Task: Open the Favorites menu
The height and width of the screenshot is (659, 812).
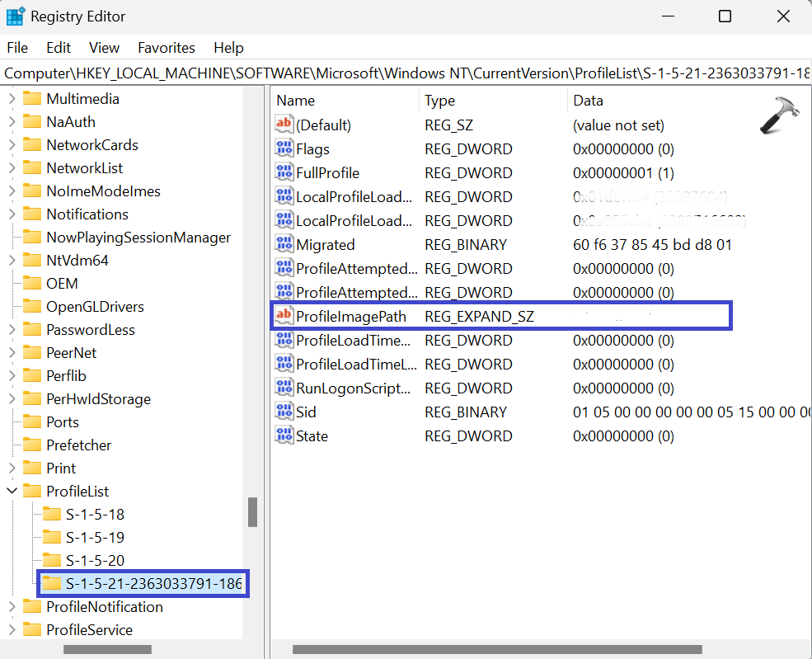Action: tap(167, 47)
